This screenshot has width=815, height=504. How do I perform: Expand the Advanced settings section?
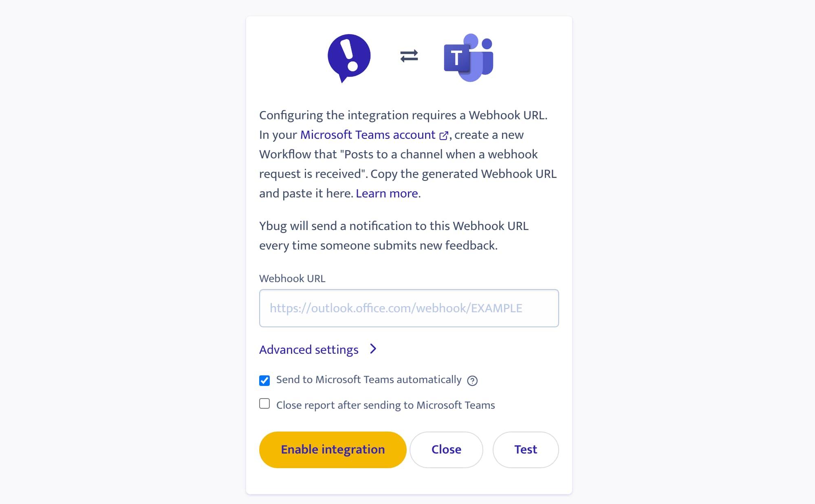pos(309,350)
